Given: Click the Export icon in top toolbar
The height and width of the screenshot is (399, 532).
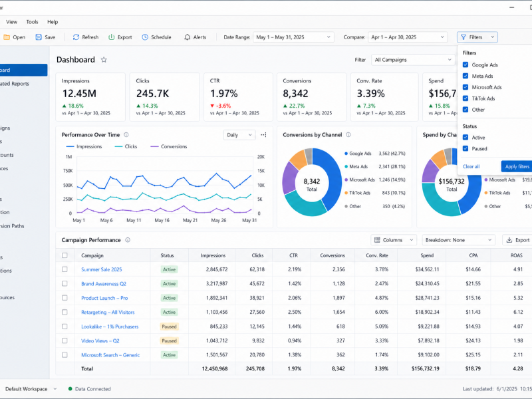Looking at the screenshot, I should pyautogui.click(x=111, y=37).
